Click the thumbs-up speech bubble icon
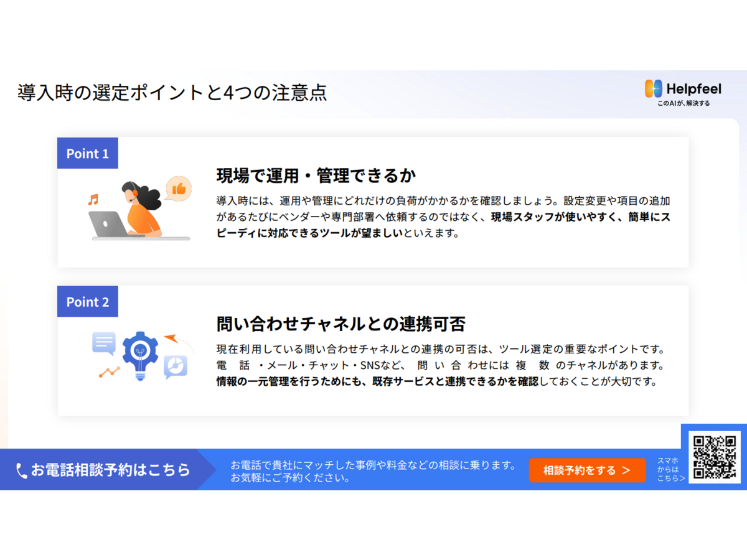Image resolution: width=747 pixels, height=560 pixels. (x=178, y=188)
